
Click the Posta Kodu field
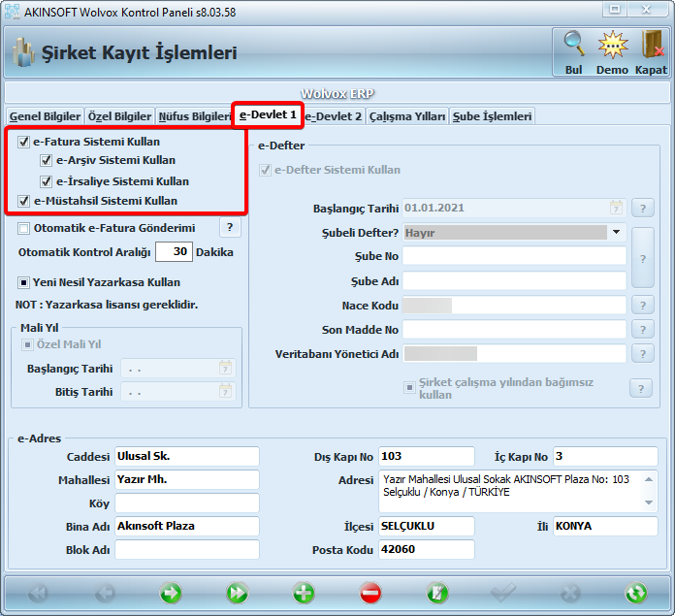click(x=427, y=549)
